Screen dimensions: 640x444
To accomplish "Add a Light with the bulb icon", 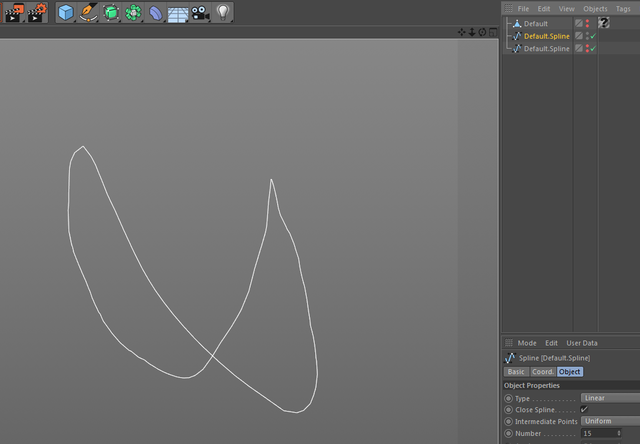I will click(x=223, y=13).
